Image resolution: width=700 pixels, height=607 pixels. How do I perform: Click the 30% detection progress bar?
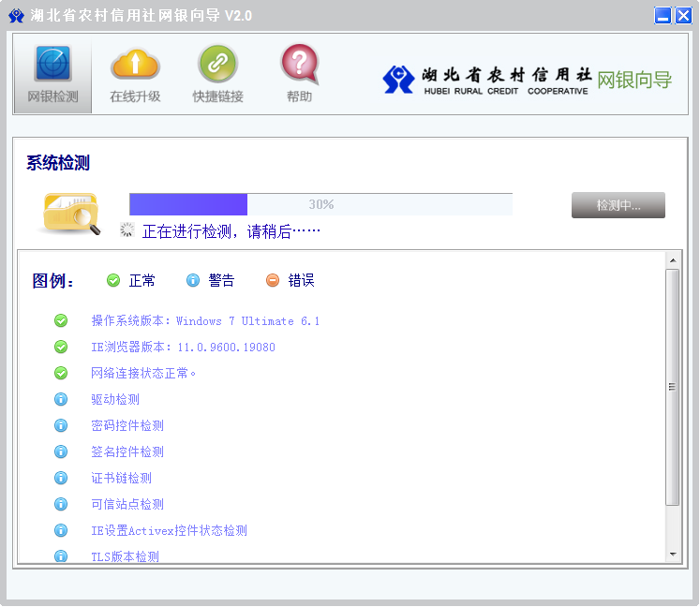tap(320, 204)
